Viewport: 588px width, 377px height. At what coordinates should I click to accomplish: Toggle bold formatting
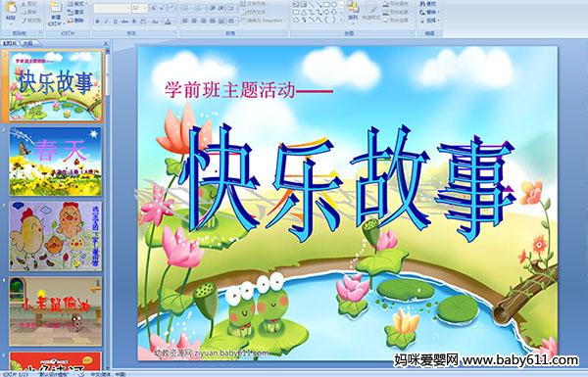(x=97, y=22)
